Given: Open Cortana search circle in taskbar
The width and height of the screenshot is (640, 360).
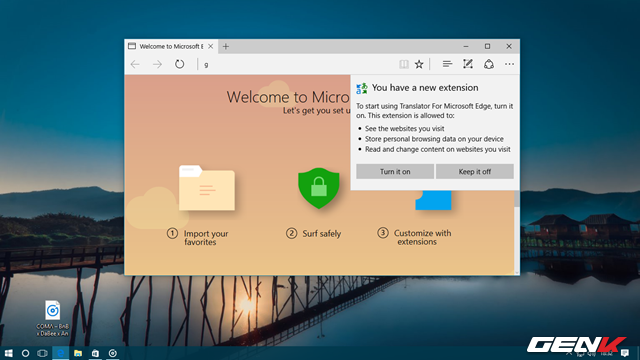Looking at the screenshot, I should tap(25, 353).
